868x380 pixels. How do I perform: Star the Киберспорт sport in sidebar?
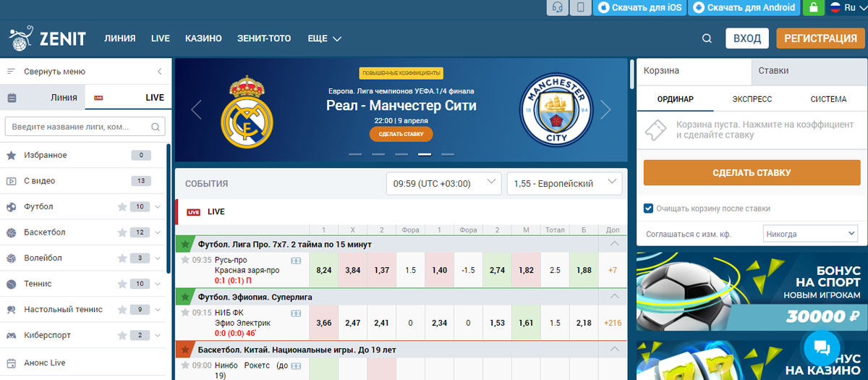[x=122, y=335]
